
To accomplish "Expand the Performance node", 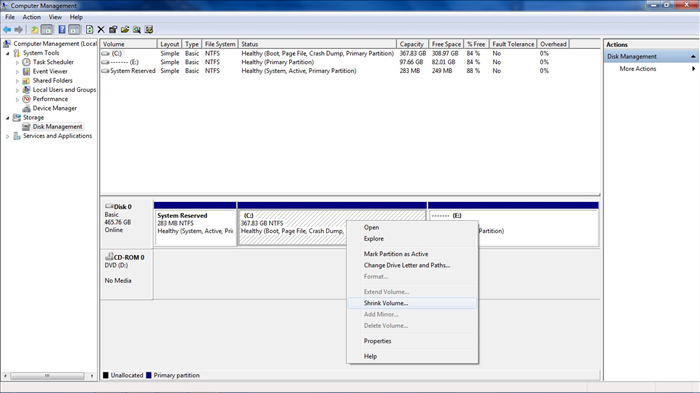I will [17, 99].
